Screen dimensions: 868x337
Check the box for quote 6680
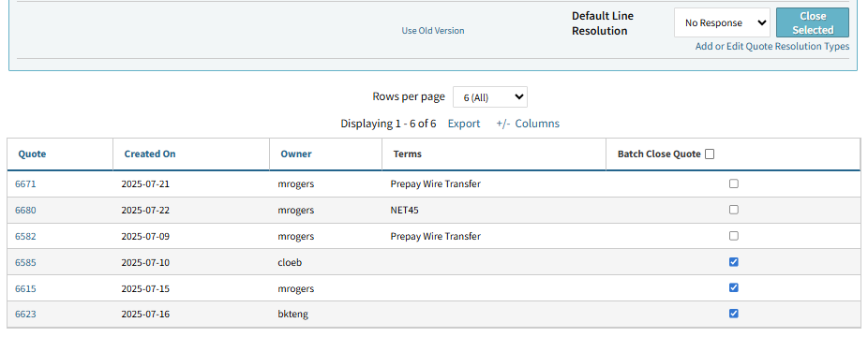[733, 210]
